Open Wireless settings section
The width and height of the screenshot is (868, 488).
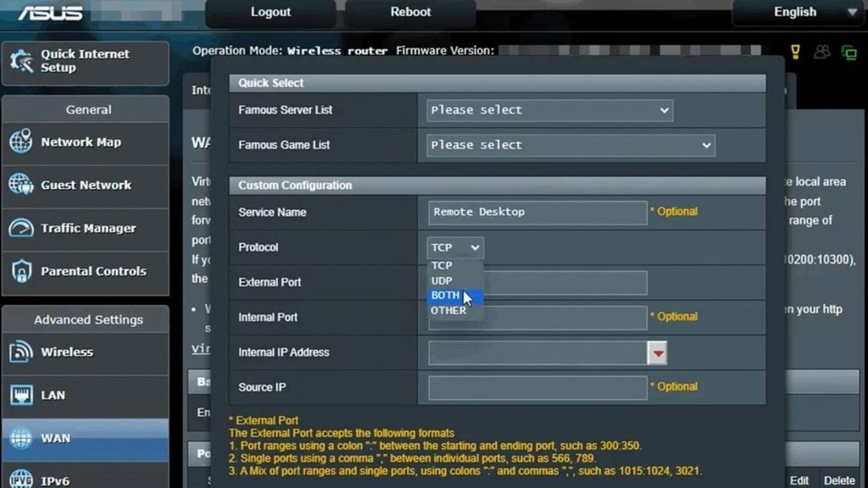[86, 352]
